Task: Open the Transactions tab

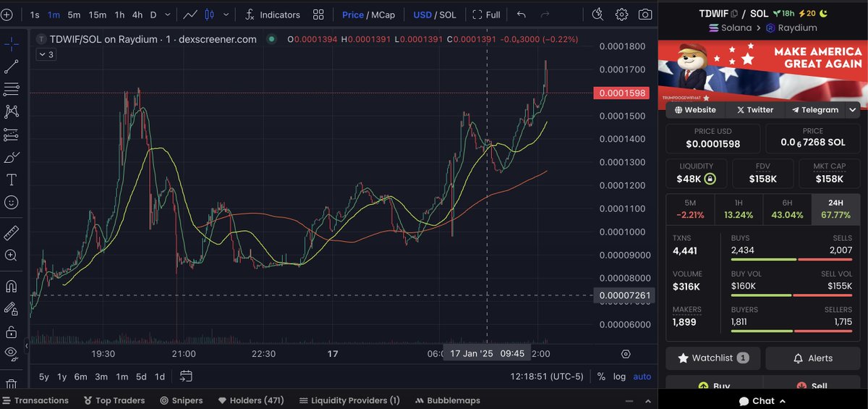Action: click(35, 400)
